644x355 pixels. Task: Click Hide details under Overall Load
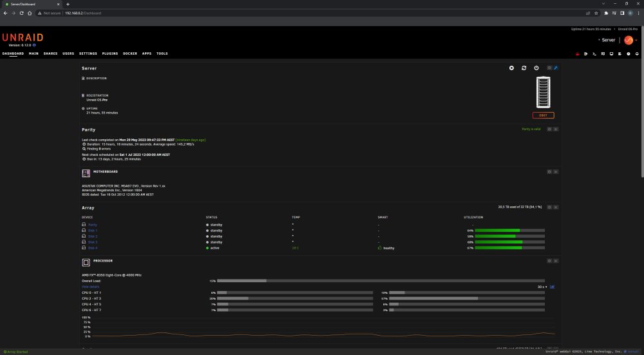point(90,287)
